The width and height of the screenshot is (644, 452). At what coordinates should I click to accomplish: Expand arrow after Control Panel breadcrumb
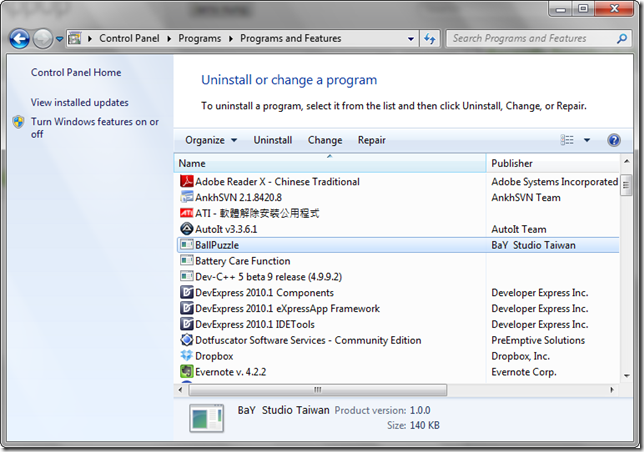point(169,39)
